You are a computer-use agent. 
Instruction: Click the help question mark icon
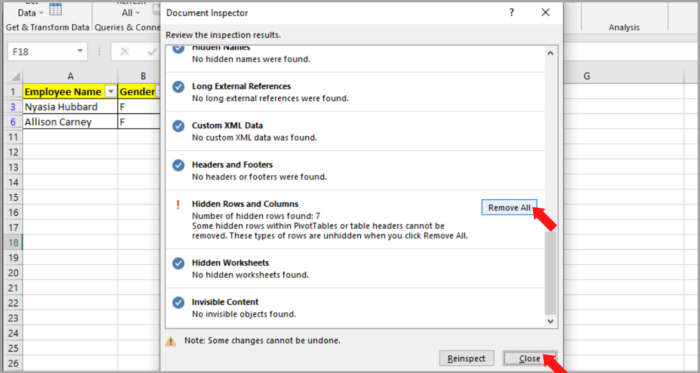512,12
